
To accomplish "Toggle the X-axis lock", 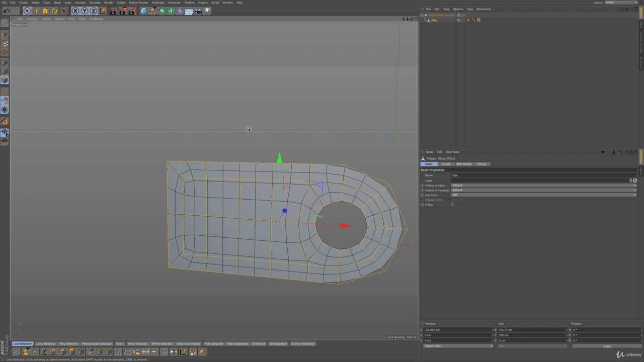I will pos(75,11).
